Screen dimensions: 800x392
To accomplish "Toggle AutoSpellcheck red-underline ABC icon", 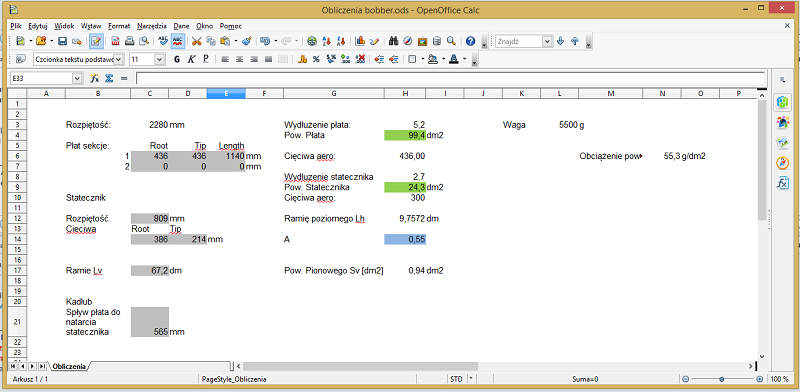I will click(178, 41).
